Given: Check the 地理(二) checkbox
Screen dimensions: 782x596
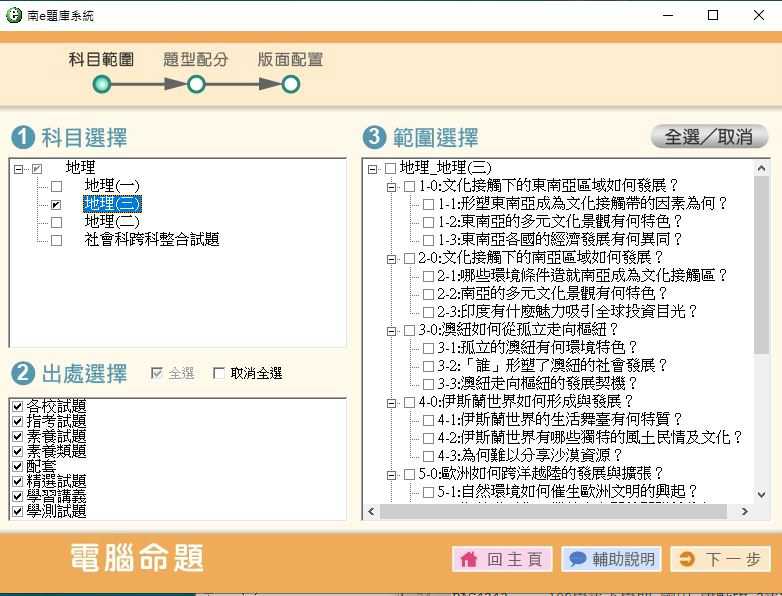Looking at the screenshot, I should (56, 222).
